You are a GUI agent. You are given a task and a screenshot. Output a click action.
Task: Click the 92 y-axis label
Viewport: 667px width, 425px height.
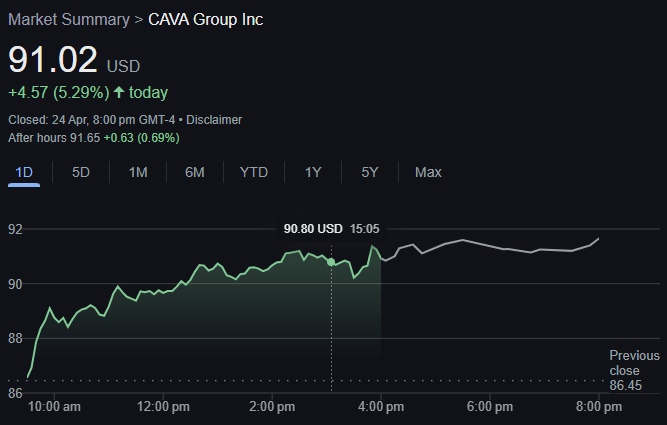coord(15,229)
